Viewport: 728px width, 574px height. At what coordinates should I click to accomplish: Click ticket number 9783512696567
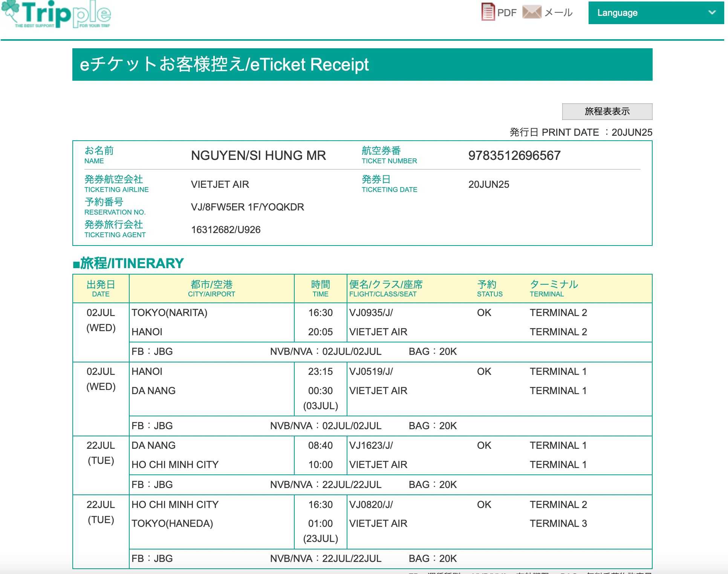tap(514, 155)
